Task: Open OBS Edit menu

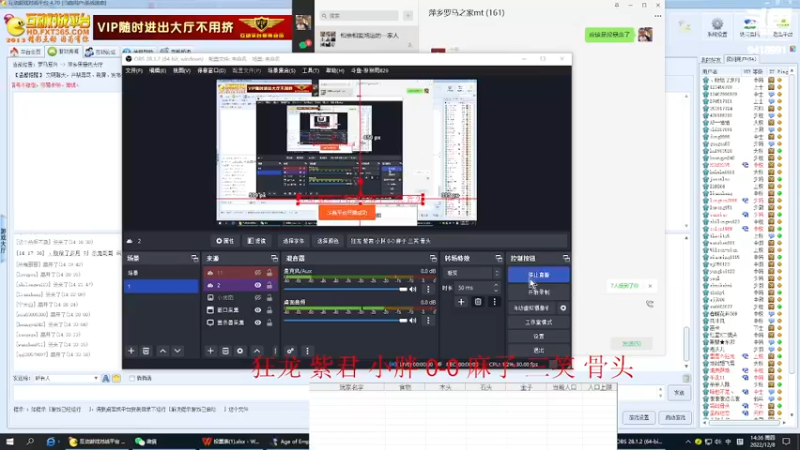Action: [157, 70]
